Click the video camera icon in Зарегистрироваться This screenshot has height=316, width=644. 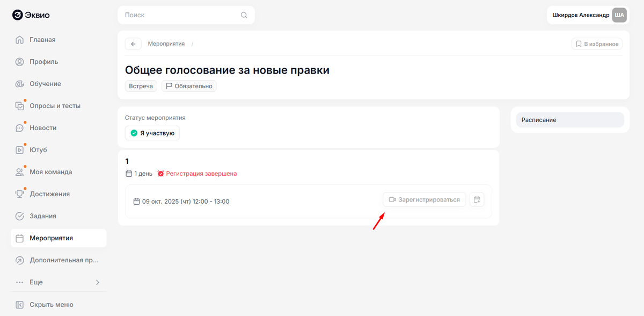coord(392,200)
